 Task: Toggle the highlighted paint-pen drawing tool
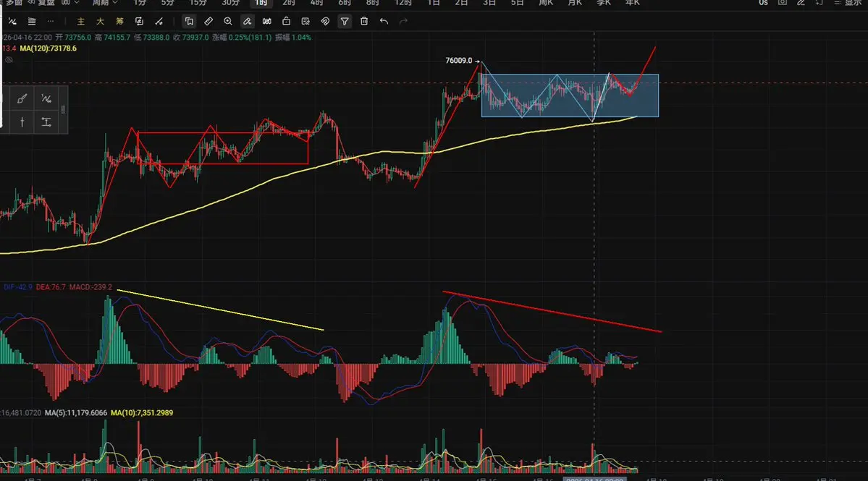click(x=248, y=22)
